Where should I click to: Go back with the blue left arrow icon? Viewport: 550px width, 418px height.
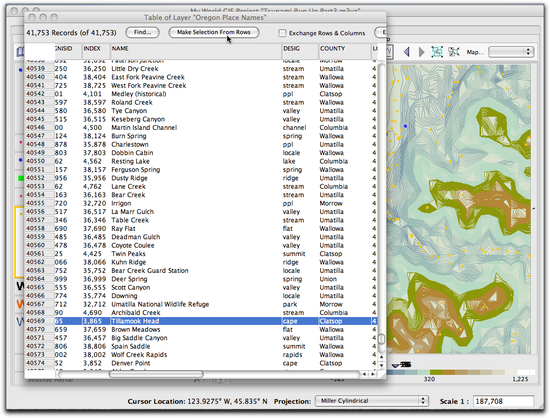point(407,52)
